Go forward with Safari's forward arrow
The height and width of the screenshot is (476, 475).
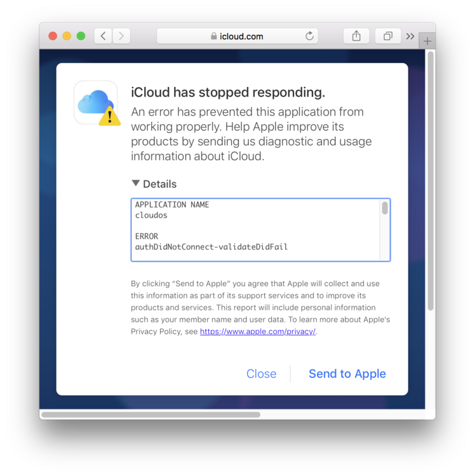point(121,36)
